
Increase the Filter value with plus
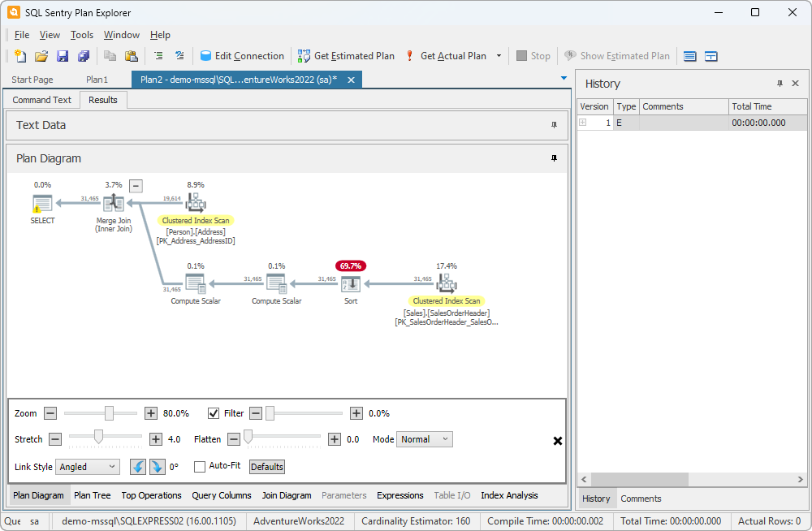tap(356, 413)
